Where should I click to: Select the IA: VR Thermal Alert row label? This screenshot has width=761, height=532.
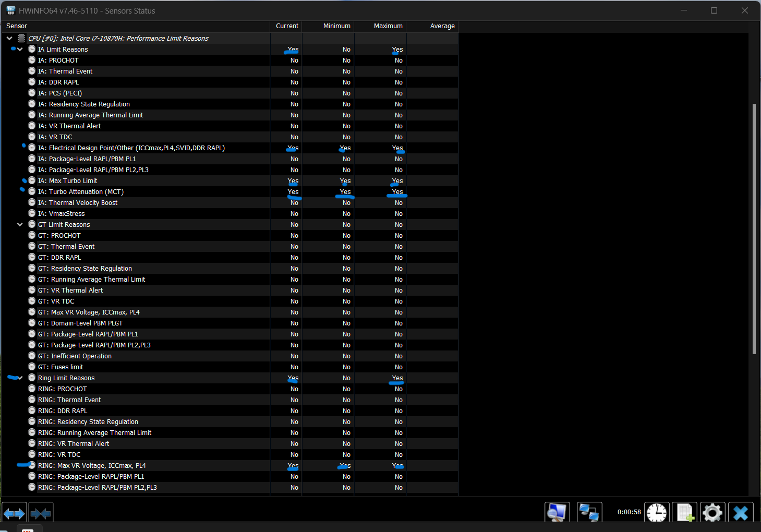click(69, 126)
